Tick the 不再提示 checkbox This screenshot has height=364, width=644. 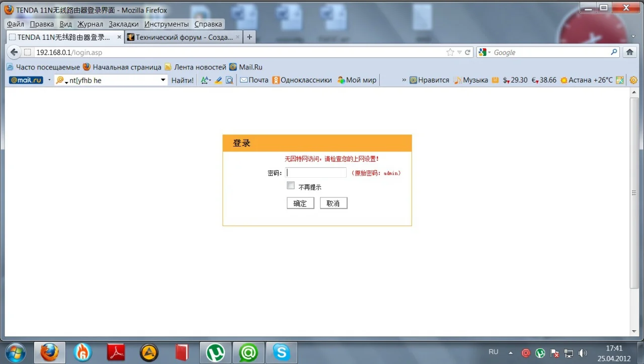291,186
